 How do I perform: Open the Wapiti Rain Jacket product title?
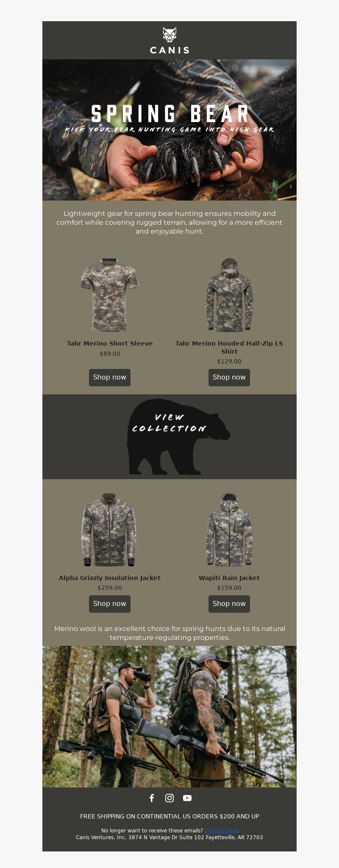click(x=229, y=578)
